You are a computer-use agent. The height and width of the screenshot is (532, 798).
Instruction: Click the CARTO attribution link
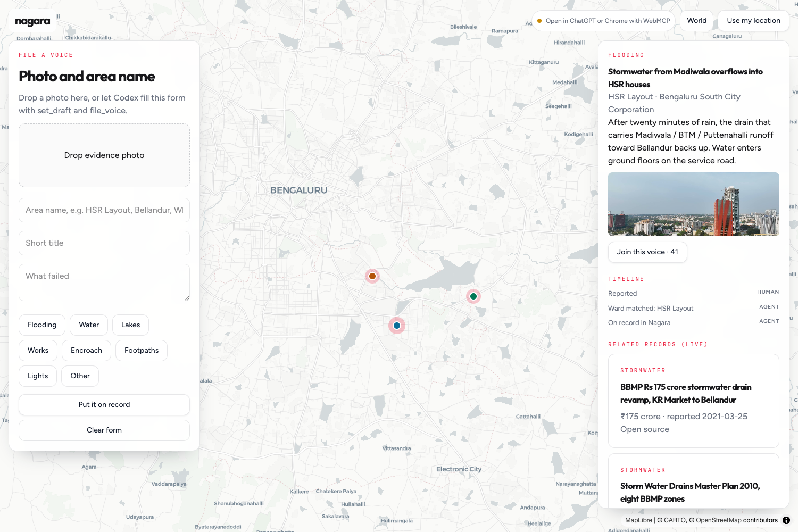click(675, 520)
